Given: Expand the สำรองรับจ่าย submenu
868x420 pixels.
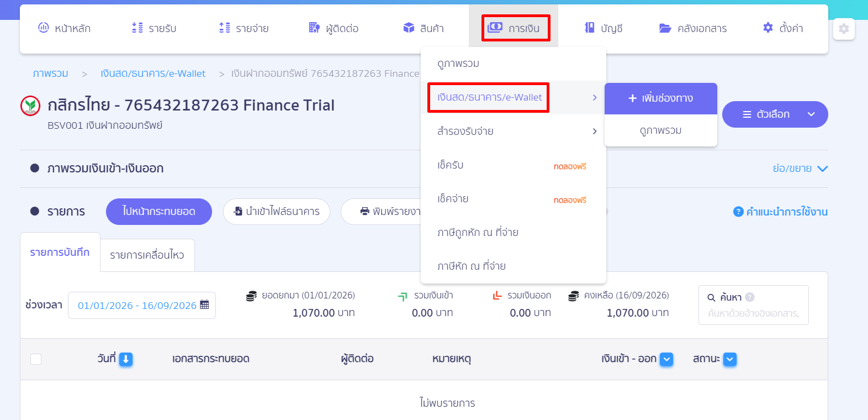Looking at the screenshot, I should 514,132.
